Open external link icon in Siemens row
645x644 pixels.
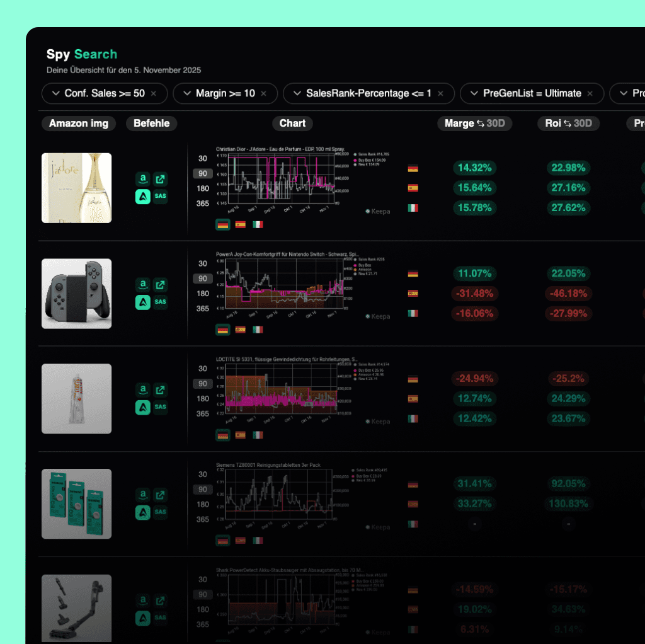(160, 495)
